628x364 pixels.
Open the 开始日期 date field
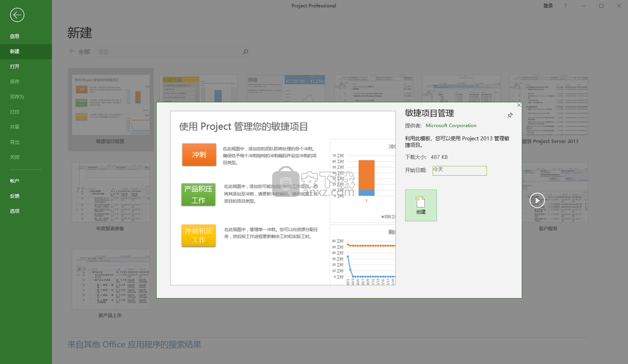(459, 171)
